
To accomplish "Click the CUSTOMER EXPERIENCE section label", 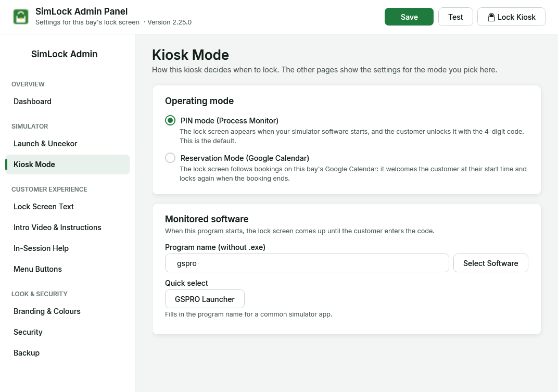I will tap(49, 189).
